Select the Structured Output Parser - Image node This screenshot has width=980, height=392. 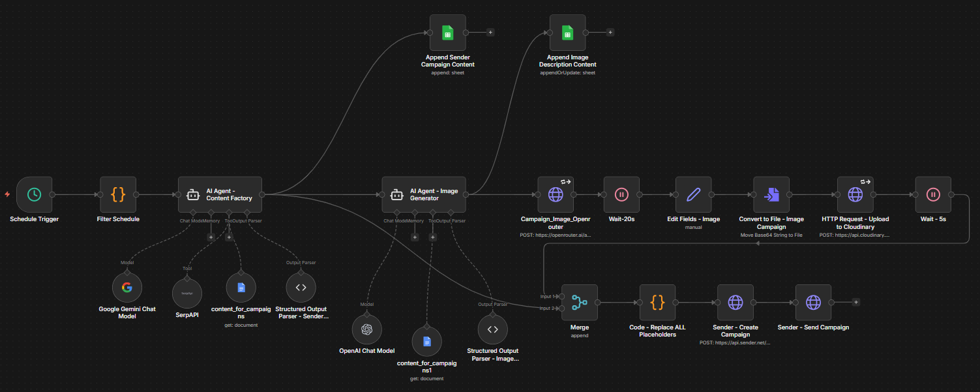point(493,329)
